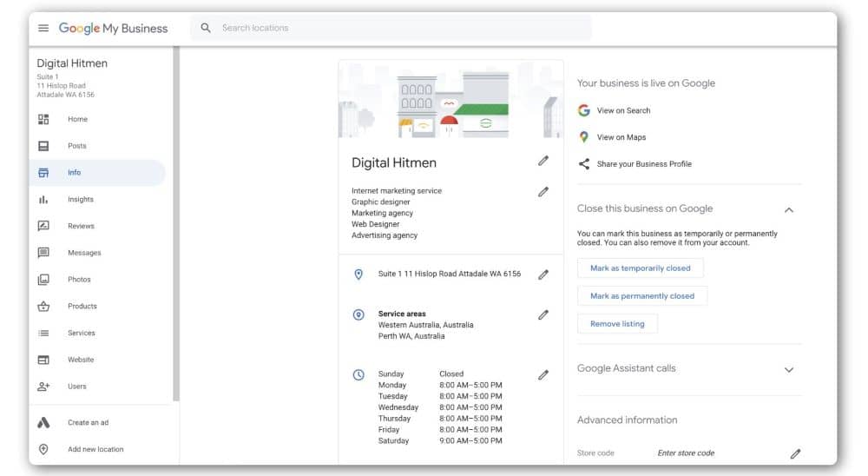Image resolution: width=868 pixels, height=476 pixels.
Task: Click the search magnifier icon
Action: coord(206,28)
